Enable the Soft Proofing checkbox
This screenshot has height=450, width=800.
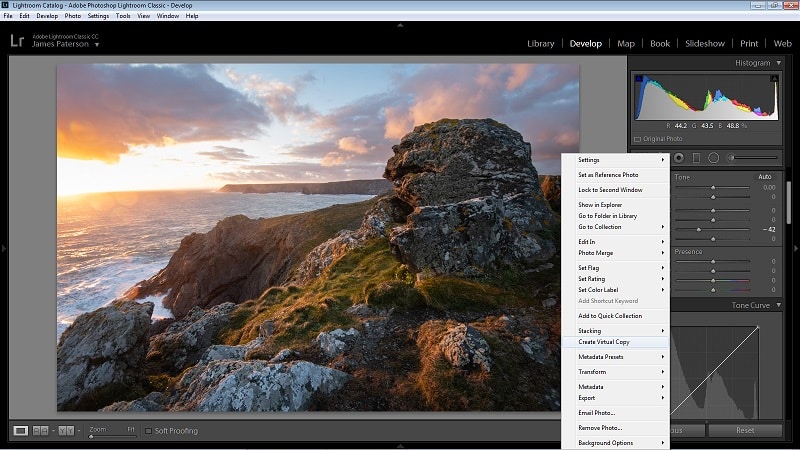point(148,431)
